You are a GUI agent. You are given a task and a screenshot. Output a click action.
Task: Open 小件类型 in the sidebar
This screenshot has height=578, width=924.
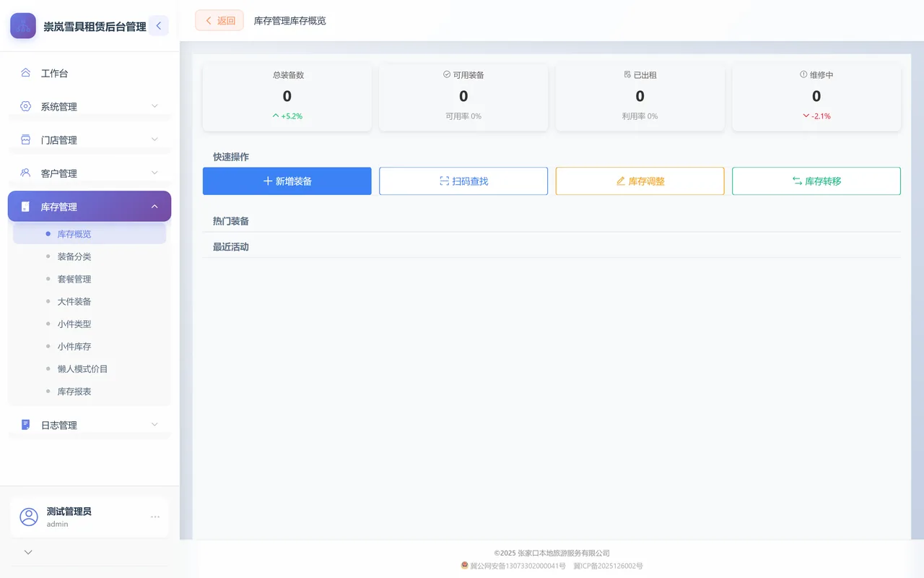pyautogui.click(x=90, y=324)
